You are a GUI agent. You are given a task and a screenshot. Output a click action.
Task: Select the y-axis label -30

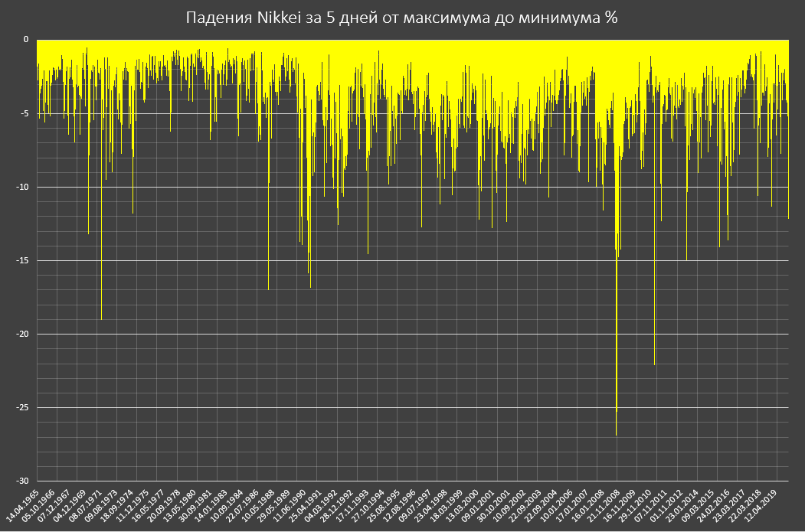click(22, 481)
